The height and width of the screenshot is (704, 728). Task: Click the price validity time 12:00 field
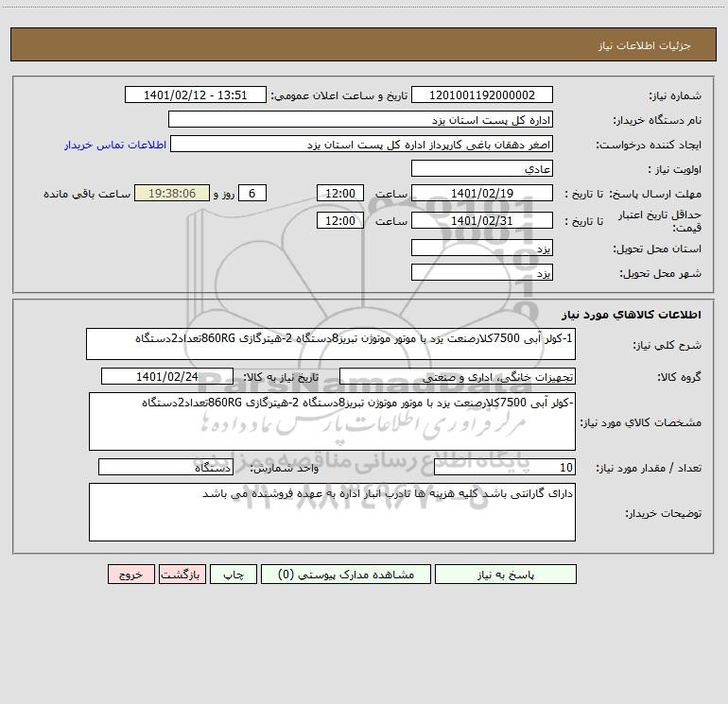(x=339, y=220)
